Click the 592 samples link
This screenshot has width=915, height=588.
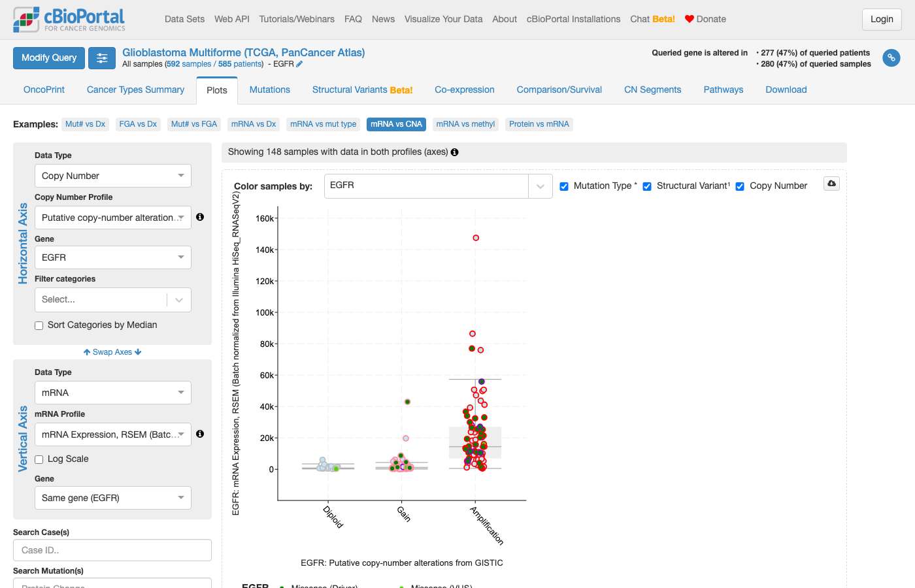189,64
